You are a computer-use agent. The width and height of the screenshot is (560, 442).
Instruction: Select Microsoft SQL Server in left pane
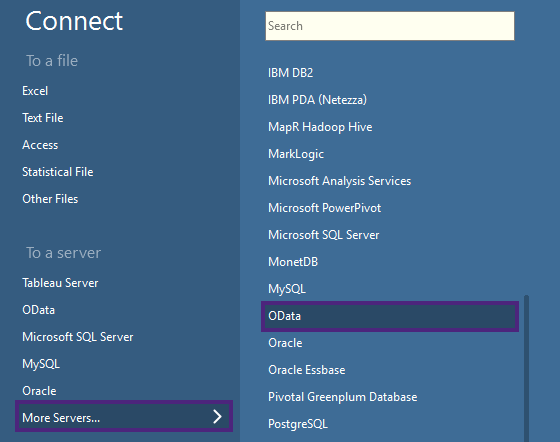pyautogui.click(x=78, y=337)
